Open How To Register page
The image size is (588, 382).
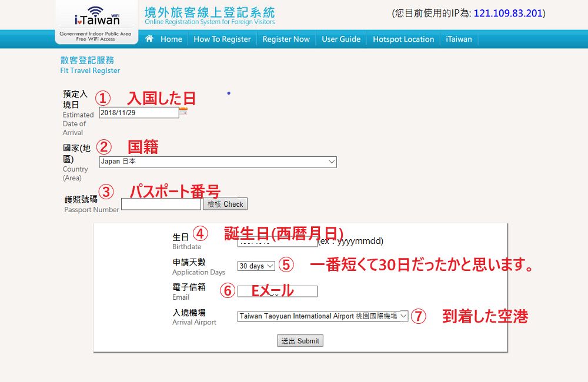pyautogui.click(x=222, y=39)
